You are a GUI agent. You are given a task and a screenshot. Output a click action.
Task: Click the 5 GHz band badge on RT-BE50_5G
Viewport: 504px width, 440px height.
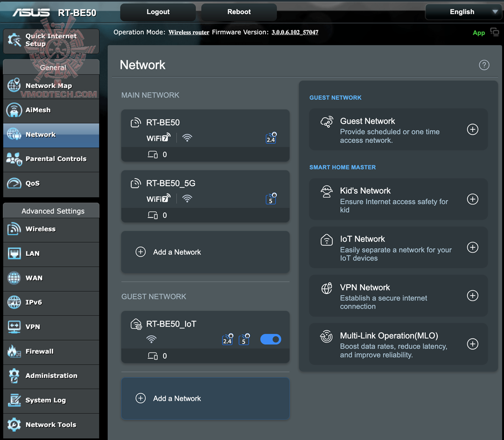(271, 199)
